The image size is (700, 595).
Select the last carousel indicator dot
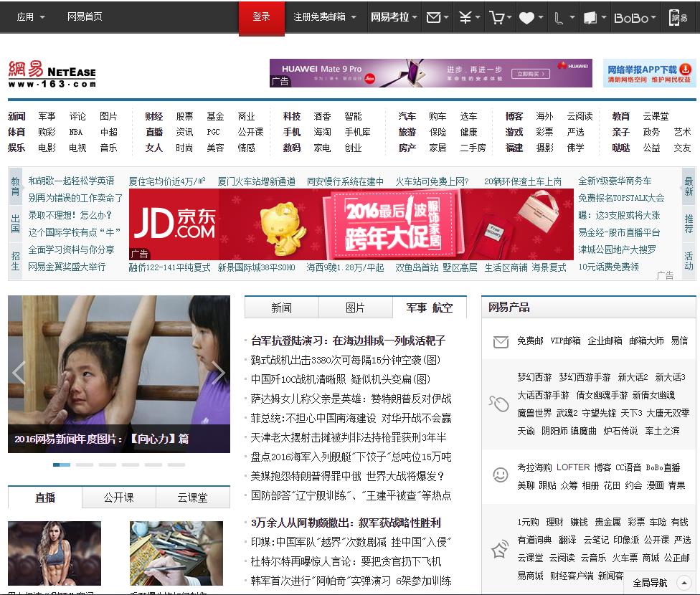[176, 465]
